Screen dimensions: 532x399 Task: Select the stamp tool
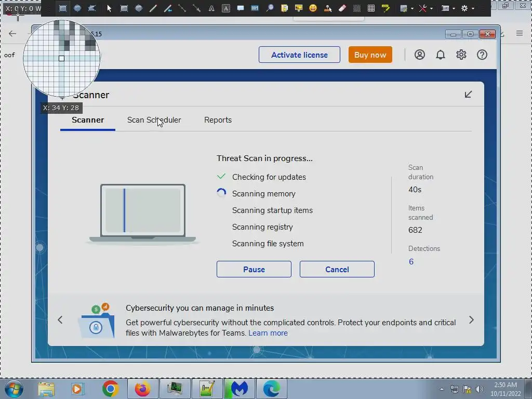pyautogui.click(x=328, y=8)
